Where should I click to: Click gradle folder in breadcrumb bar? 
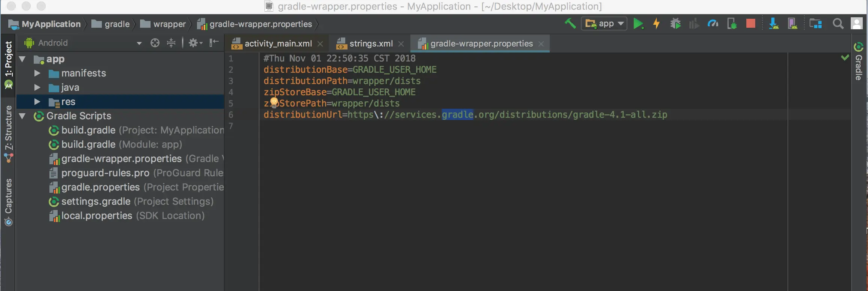click(x=110, y=24)
